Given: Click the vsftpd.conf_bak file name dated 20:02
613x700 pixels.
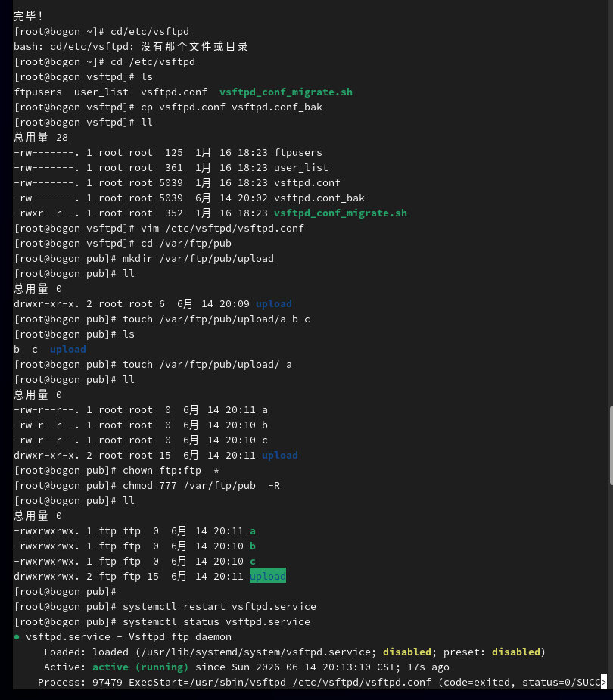Looking at the screenshot, I should pos(319,198).
